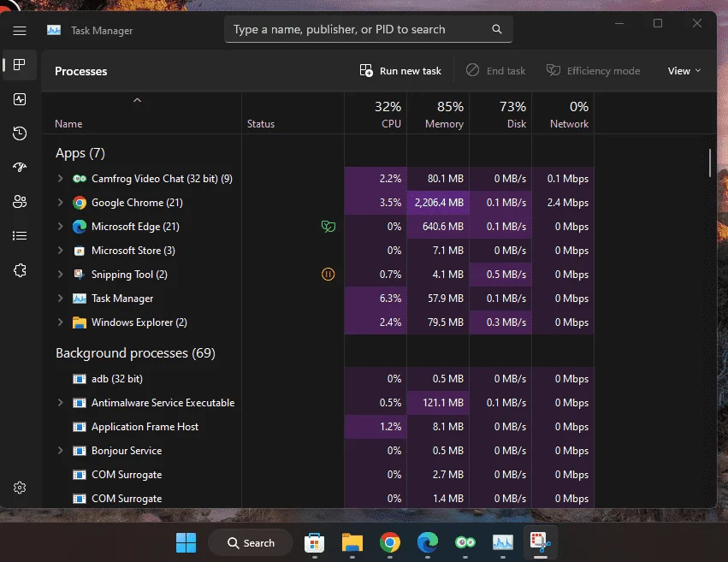Sort processes by the Name column
Viewport: 728px width, 562px height.
point(142,113)
